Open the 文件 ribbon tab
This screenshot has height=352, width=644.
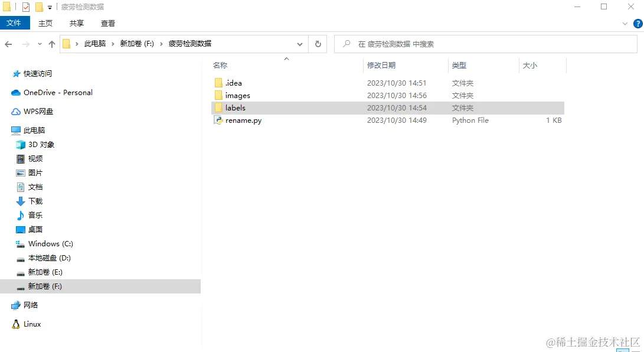tap(14, 23)
